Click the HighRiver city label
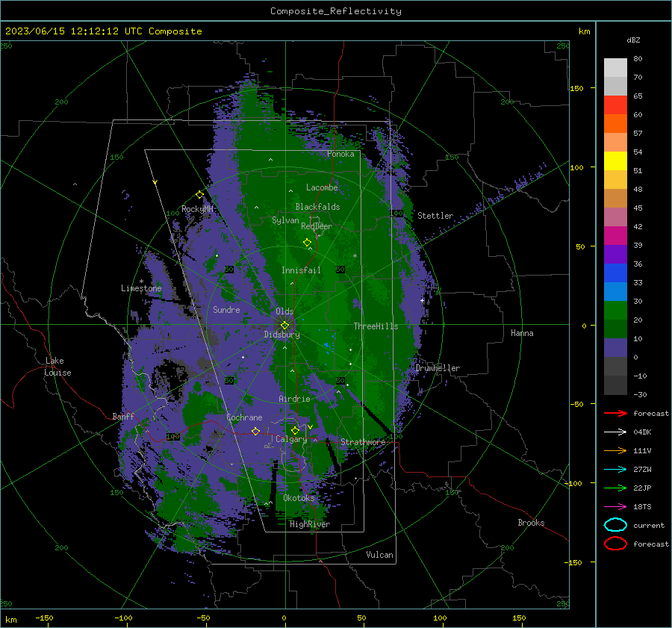The height and width of the screenshot is (628, 672). click(310, 524)
